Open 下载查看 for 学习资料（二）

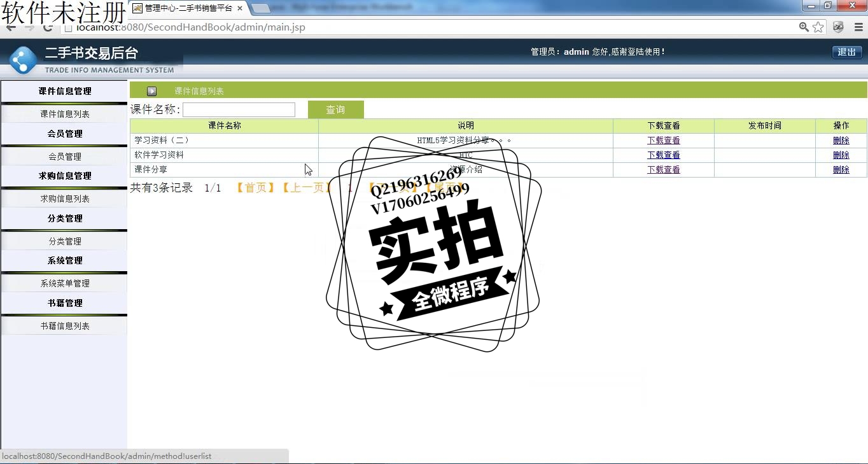tap(664, 140)
